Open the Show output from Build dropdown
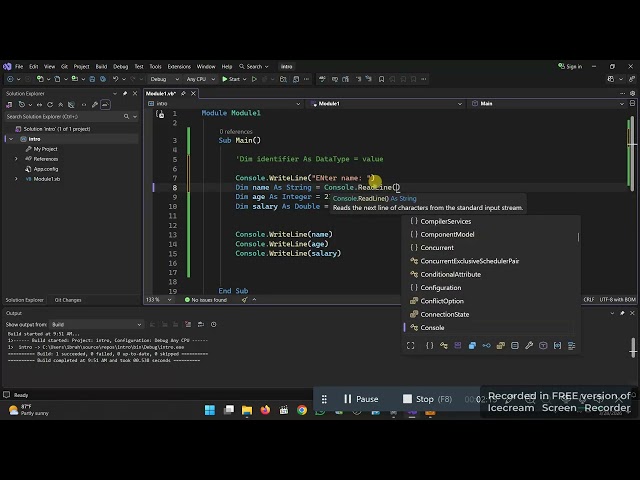Image resolution: width=640 pixels, height=480 pixels. coord(96,324)
